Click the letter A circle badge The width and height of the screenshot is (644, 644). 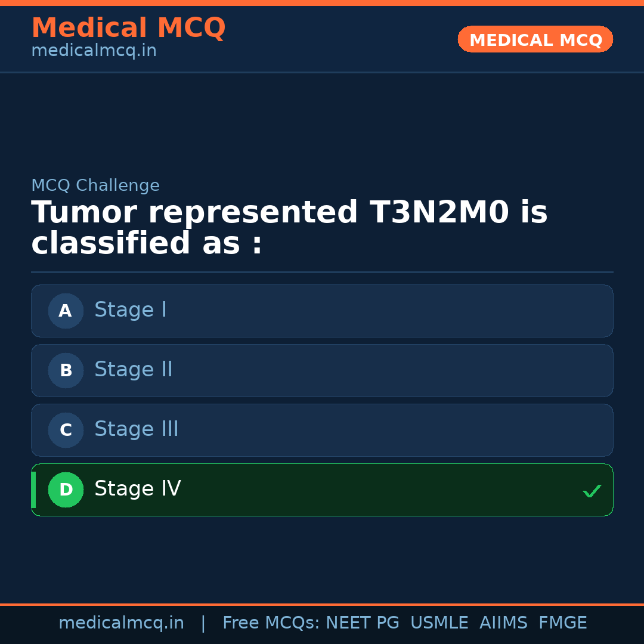point(66,311)
